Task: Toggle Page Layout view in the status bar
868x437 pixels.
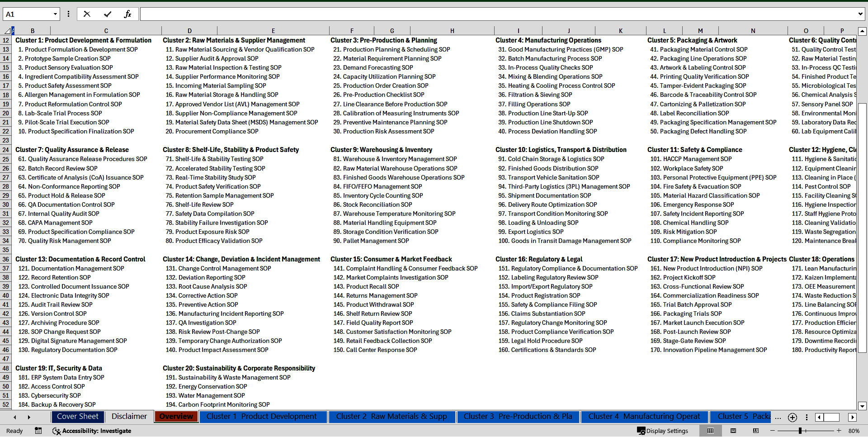Action: (x=734, y=431)
